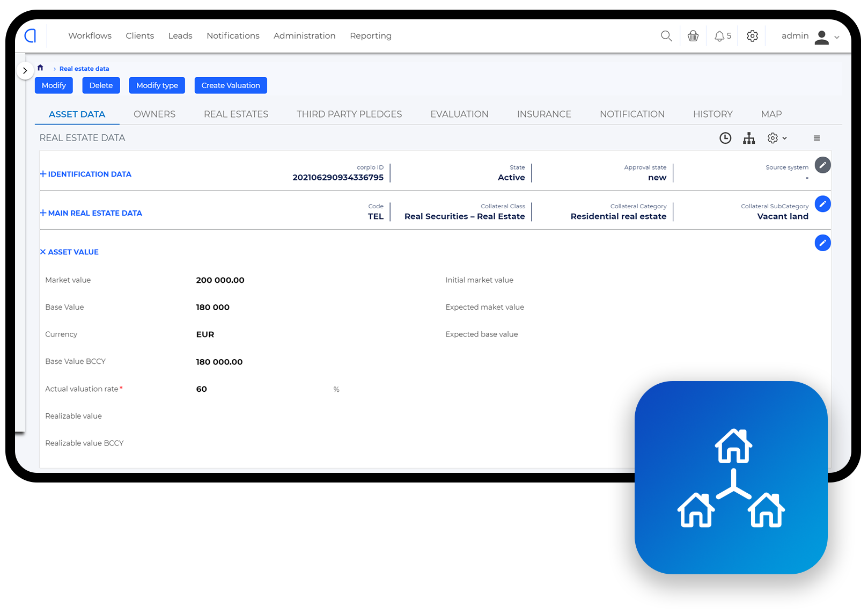
Task: Expand the Main Real Estate Data section
Action: pyautogui.click(x=91, y=213)
